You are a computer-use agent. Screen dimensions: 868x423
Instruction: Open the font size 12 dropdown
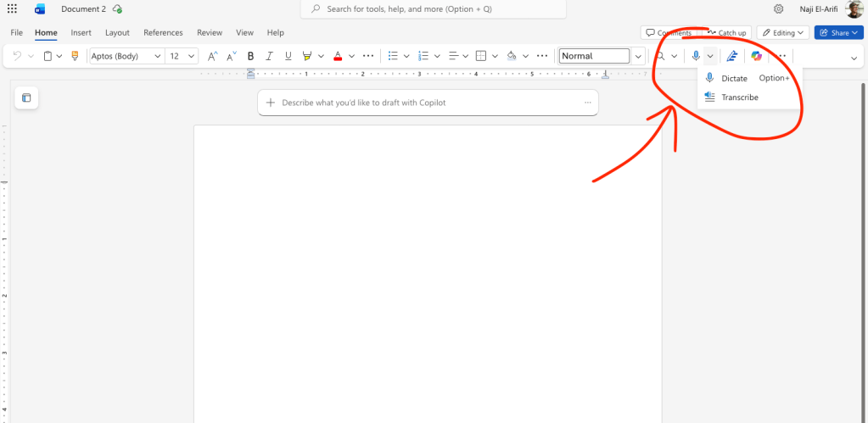[x=181, y=56]
